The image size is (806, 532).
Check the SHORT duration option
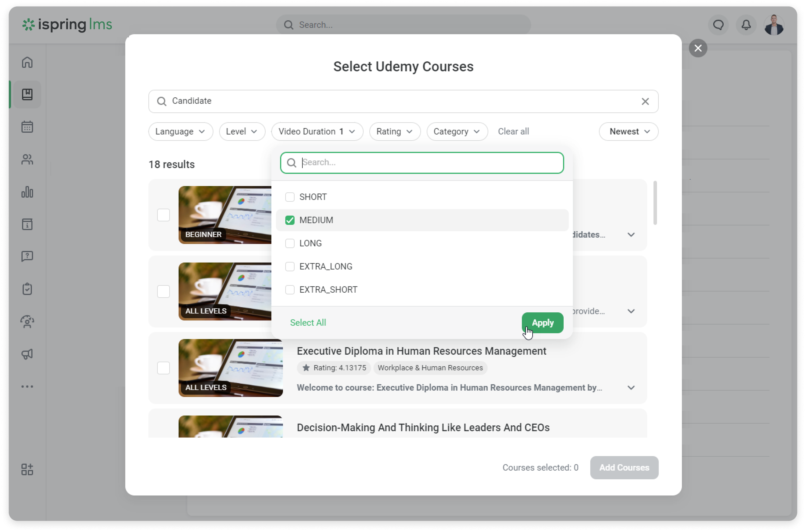(290, 197)
